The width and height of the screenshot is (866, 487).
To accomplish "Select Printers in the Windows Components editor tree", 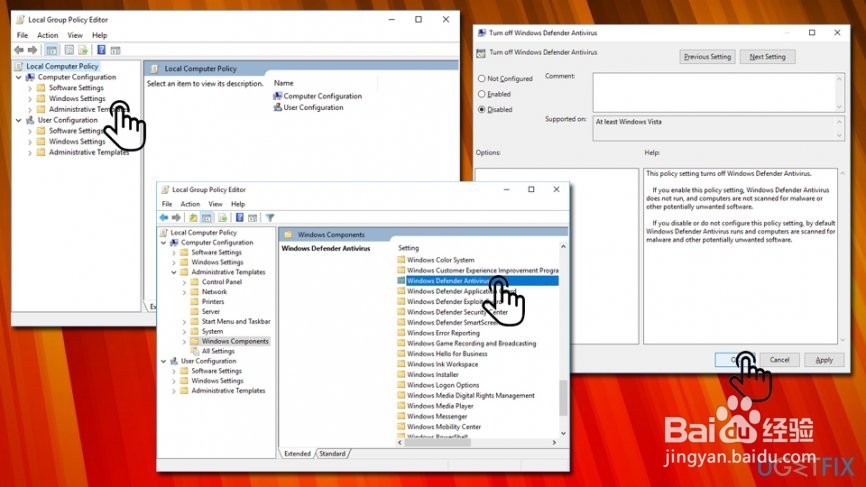I will 213,301.
